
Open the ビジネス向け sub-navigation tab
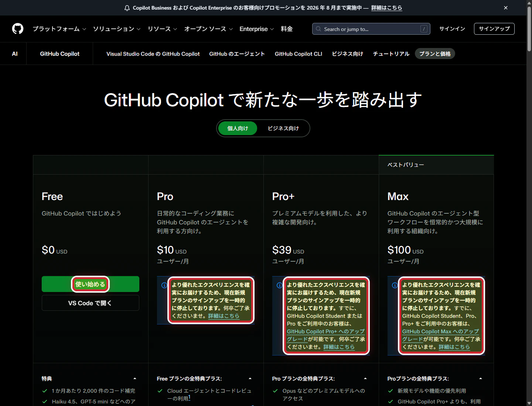pyautogui.click(x=348, y=54)
